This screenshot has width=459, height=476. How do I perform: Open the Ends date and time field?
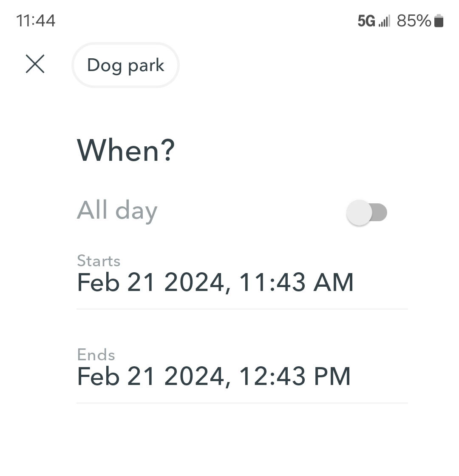tap(214, 376)
